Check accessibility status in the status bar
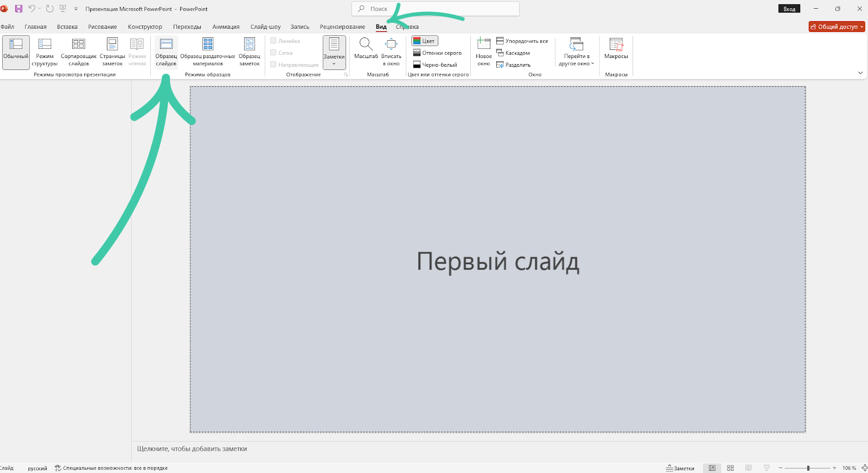 pos(111,468)
